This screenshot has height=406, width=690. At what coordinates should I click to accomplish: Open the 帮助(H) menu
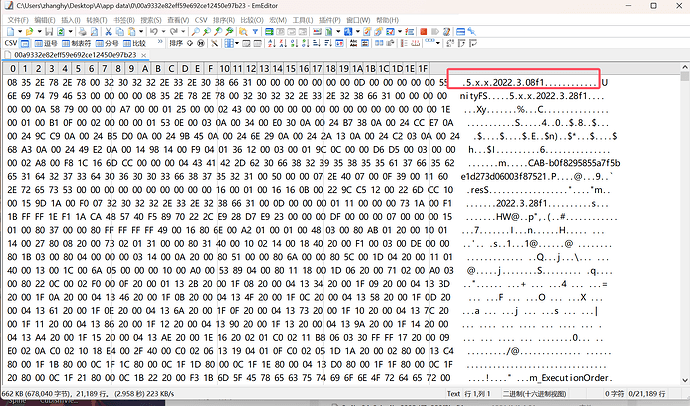coord(388,20)
